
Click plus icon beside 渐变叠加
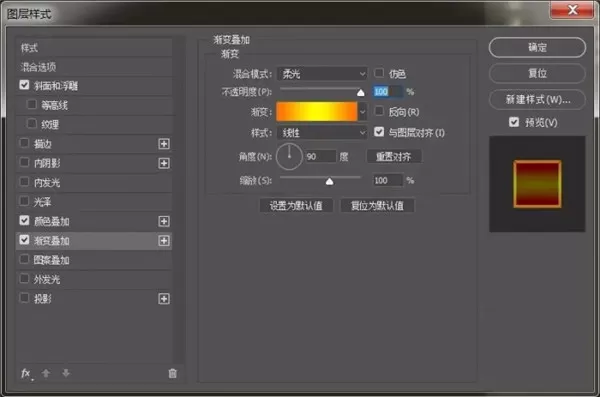pyautogui.click(x=164, y=241)
